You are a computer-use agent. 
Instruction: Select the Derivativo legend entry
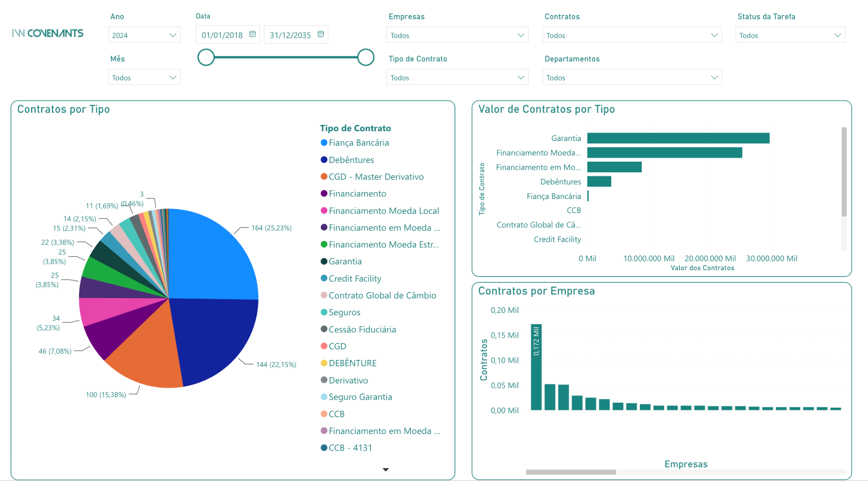[x=344, y=380]
